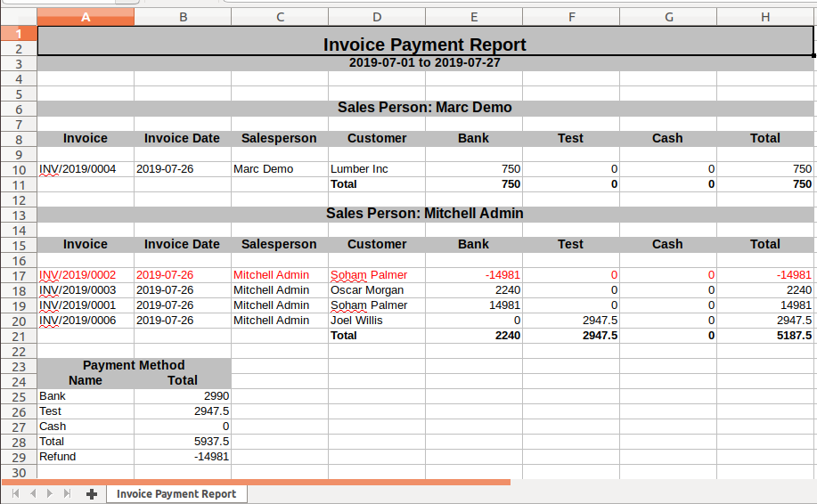Click the Invoice Payment Report title cell
The height and width of the screenshot is (504, 817).
425,41
